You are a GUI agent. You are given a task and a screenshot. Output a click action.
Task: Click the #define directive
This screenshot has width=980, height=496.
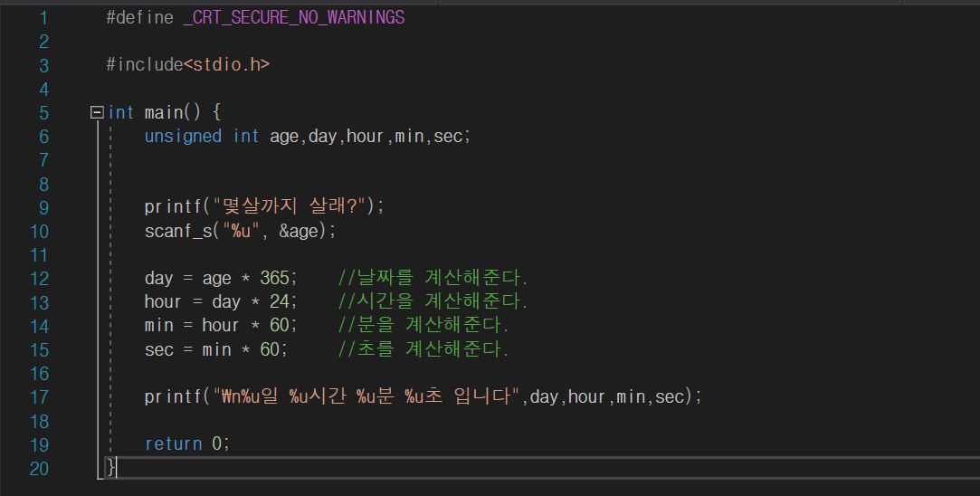140,17
